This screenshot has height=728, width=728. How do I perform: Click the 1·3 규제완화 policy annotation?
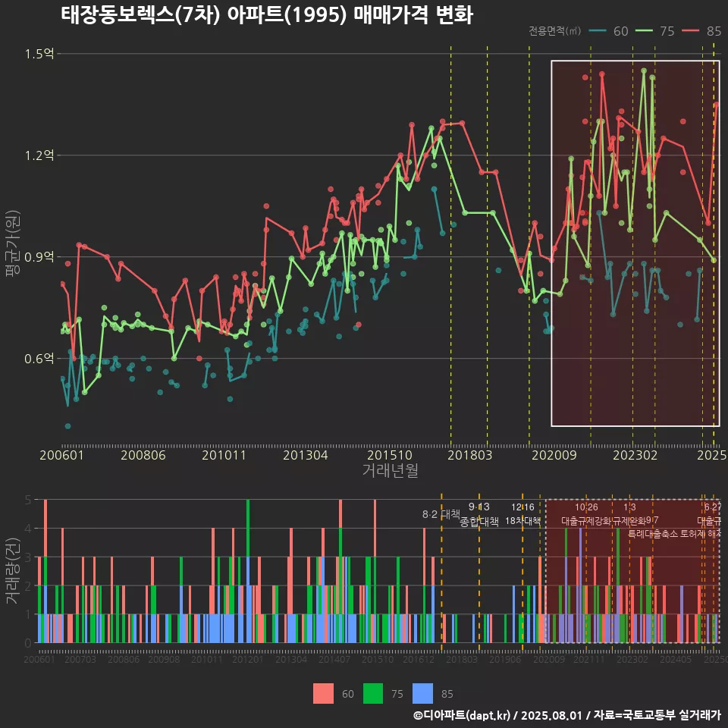(x=629, y=514)
